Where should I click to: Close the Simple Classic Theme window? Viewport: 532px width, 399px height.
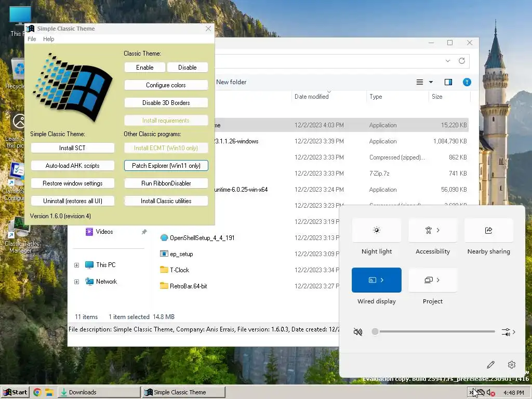[208, 29]
